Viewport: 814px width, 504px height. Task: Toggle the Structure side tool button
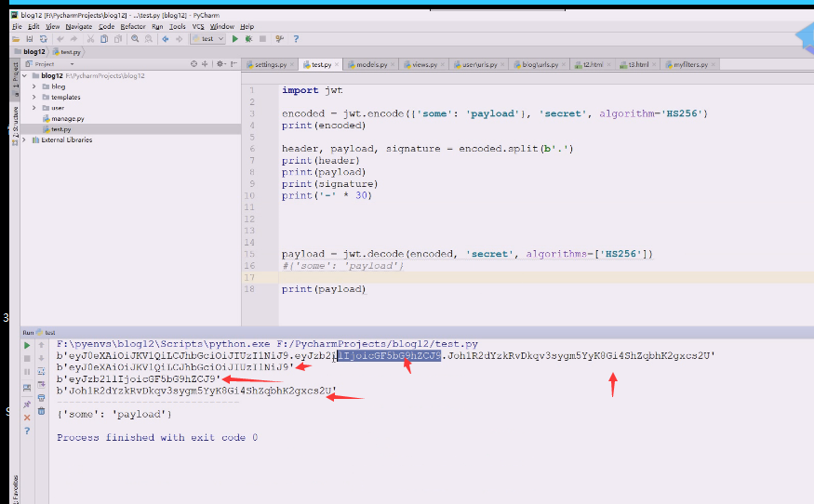[16, 125]
